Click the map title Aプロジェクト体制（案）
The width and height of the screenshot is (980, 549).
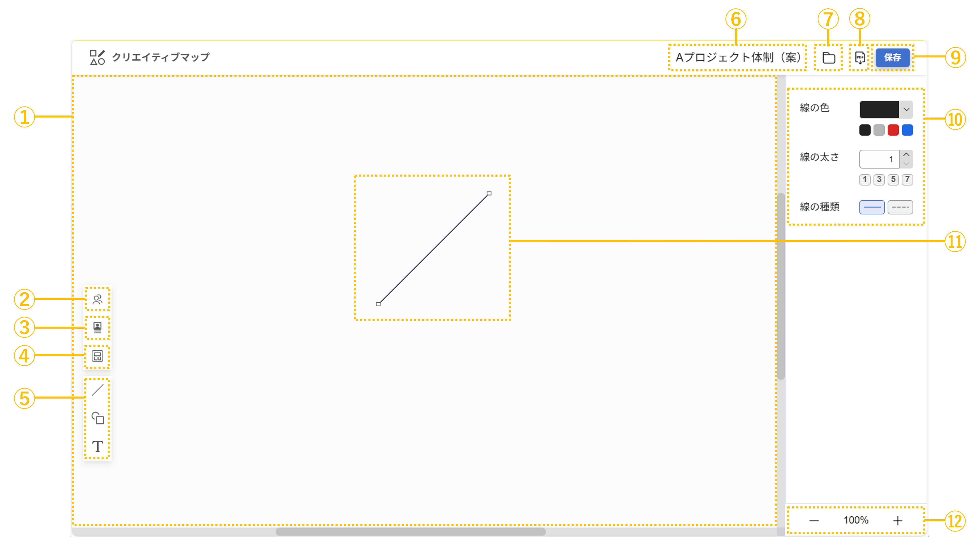coord(738,57)
